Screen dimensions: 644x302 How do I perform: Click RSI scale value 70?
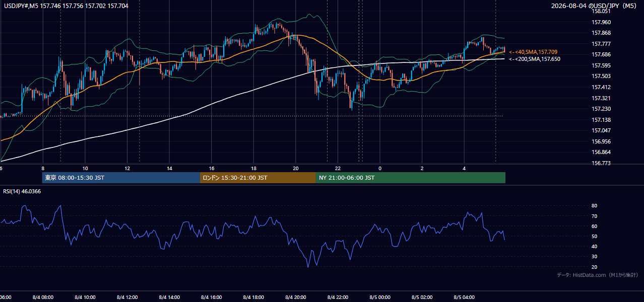(595, 216)
